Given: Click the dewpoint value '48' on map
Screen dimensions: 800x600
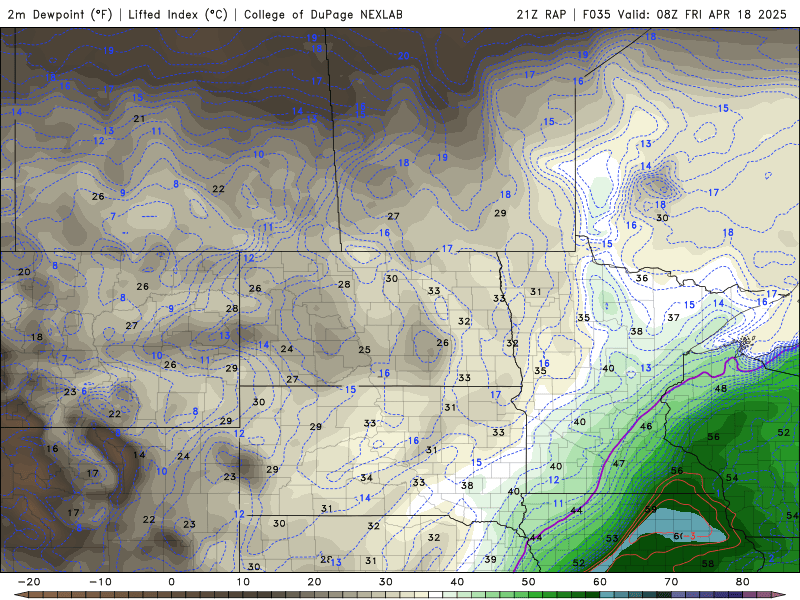Looking at the screenshot, I should tap(720, 388).
